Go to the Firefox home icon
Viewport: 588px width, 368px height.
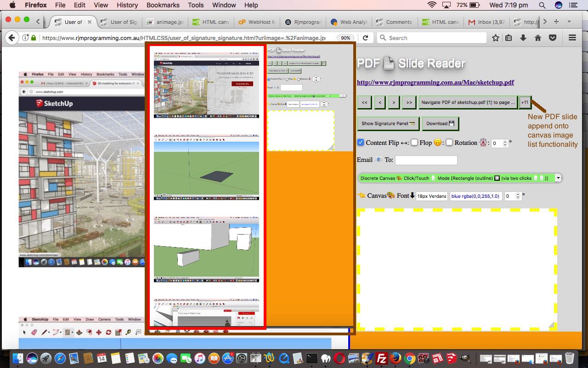pos(538,38)
